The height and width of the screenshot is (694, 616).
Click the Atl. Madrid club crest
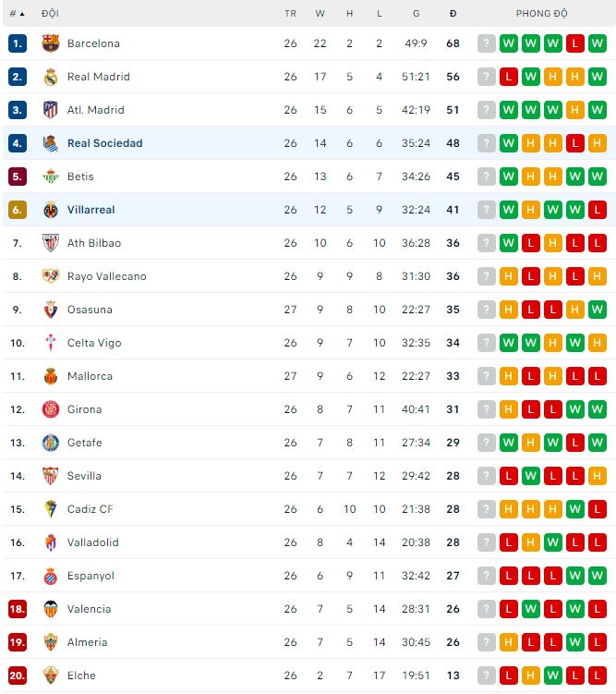(x=51, y=110)
